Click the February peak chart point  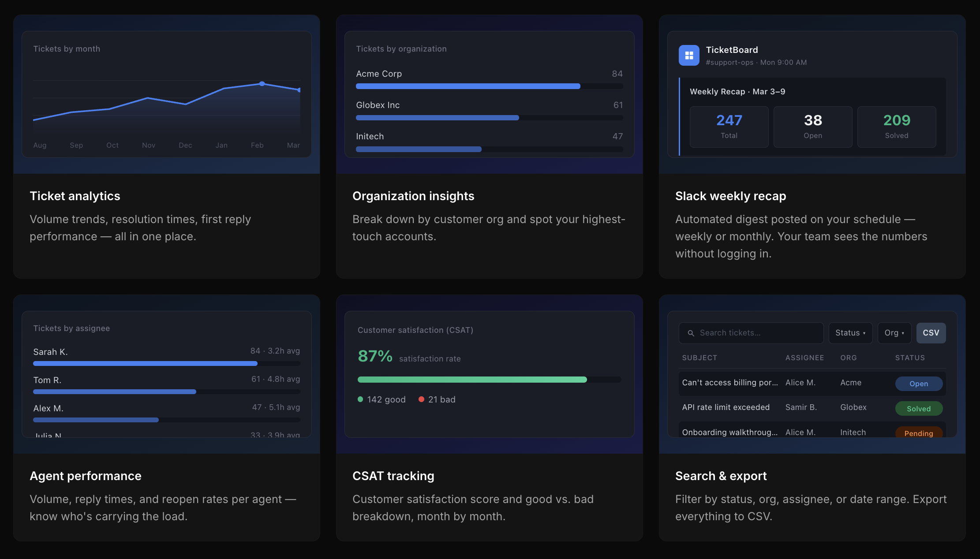tap(262, 83)
